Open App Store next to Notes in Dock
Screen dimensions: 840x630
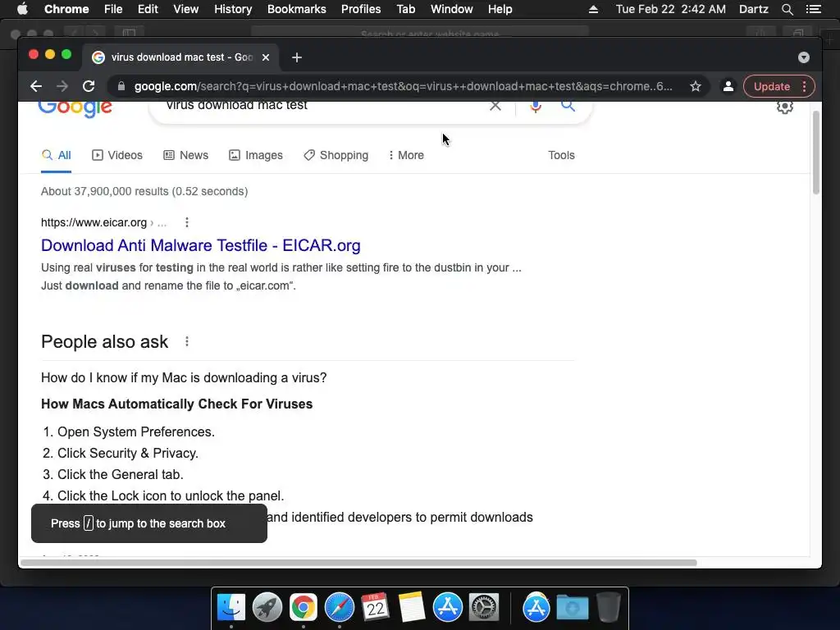pyautogui.click(x=447, y=608)
